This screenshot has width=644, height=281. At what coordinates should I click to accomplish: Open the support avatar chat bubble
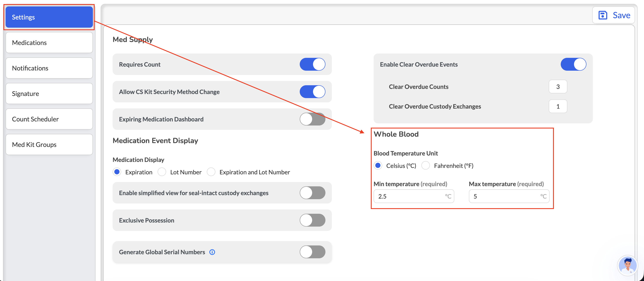[627, 266]
